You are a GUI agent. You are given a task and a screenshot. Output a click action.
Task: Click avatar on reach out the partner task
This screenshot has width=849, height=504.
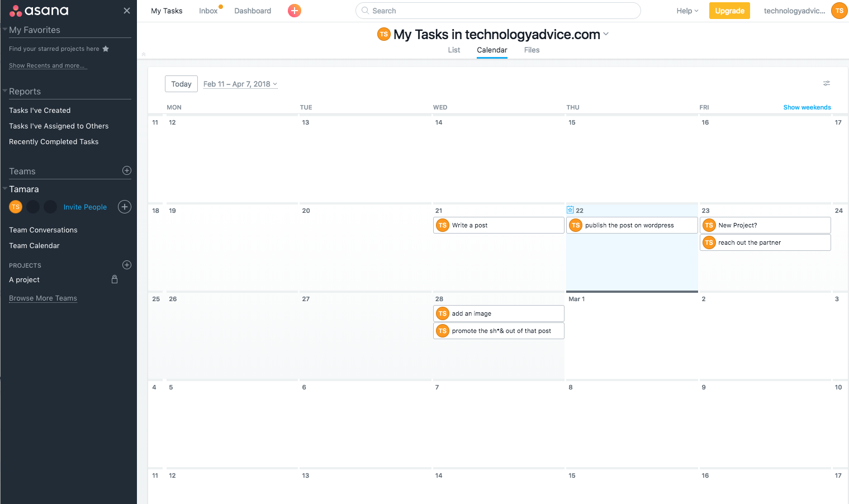[x=709, y=243]
